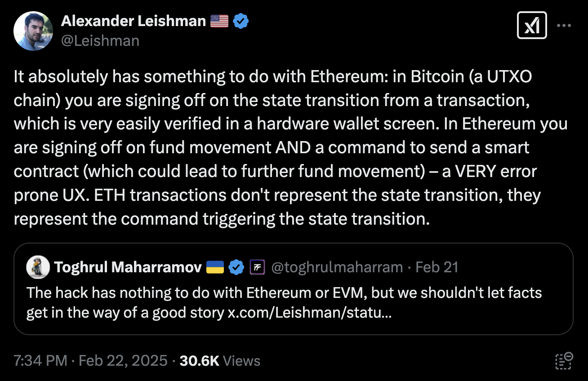View the 30.6K Views count
Screen dimensions: 588x381
point(219,361)
